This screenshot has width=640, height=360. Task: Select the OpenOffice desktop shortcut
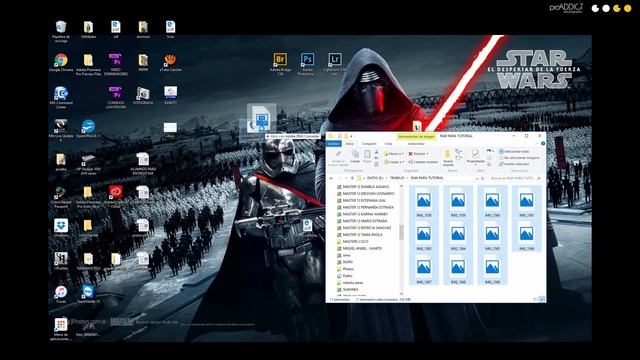(88, 127)
